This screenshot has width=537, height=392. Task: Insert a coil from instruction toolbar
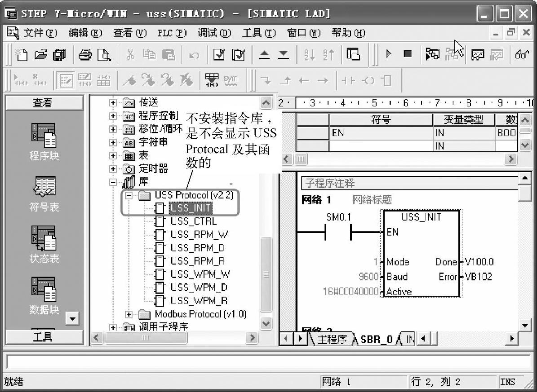pyautogui.click(x=368, y=81)
